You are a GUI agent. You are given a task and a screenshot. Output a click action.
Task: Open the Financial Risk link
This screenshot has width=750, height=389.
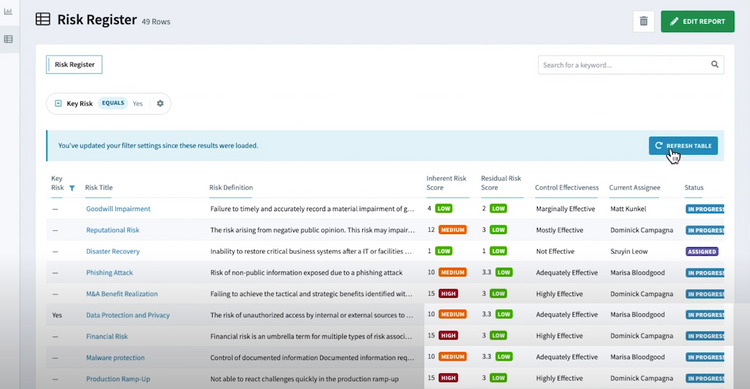tap(107, 336)
